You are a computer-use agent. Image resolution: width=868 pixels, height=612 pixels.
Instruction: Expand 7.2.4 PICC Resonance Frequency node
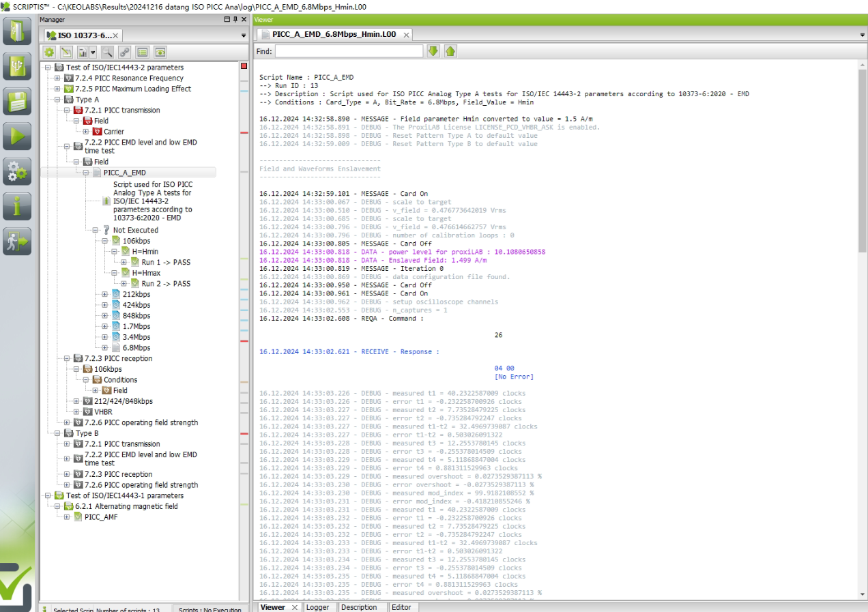[57, 78]
